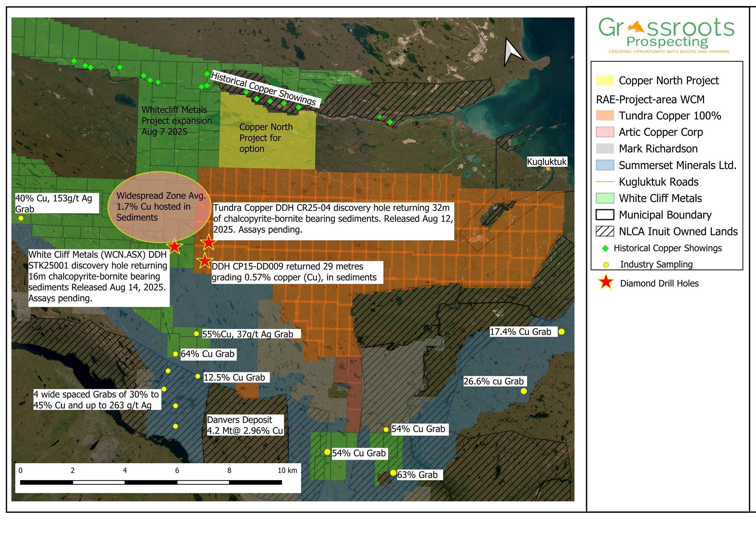Click the 10 km scale bar
This screenshot has width=756, height=535.
(x=151, y=482)
